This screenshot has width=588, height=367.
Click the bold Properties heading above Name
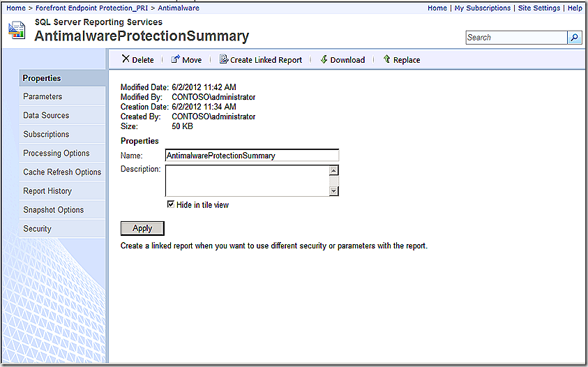(140, 141)
